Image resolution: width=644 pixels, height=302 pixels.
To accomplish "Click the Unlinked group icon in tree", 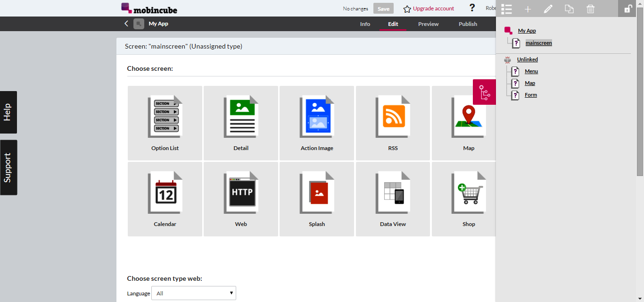I will [x=508, y=60].
